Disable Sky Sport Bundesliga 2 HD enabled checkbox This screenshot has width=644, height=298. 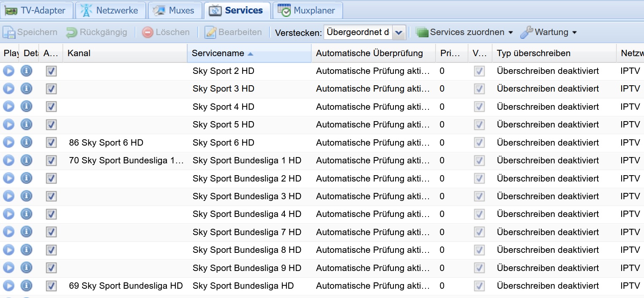pos(51,179)
